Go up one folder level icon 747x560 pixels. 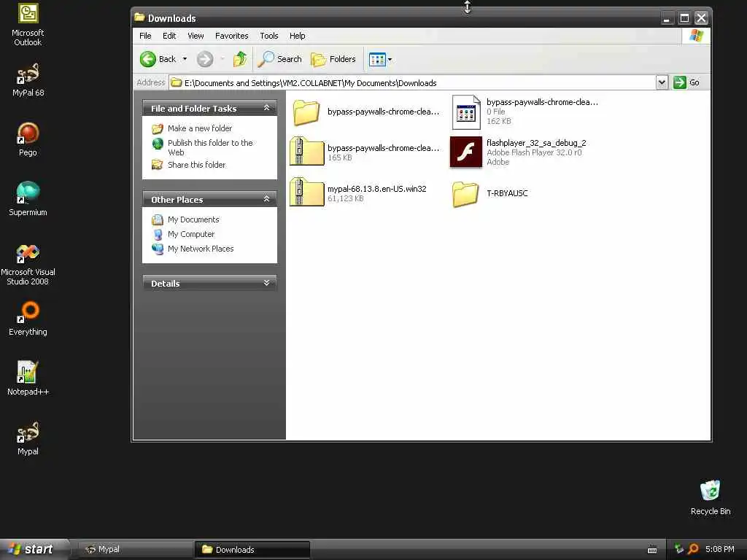point(240,59)
